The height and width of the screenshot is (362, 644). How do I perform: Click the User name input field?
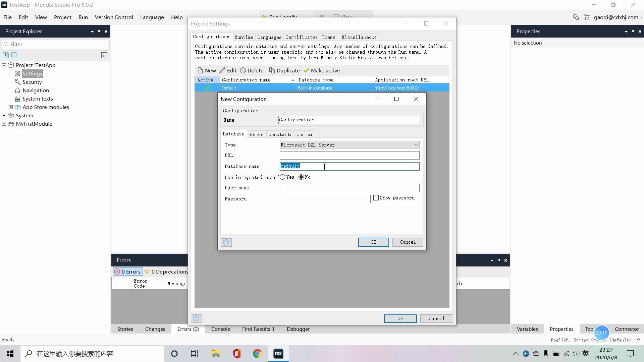pyautogui.click(x=349, y=188)
